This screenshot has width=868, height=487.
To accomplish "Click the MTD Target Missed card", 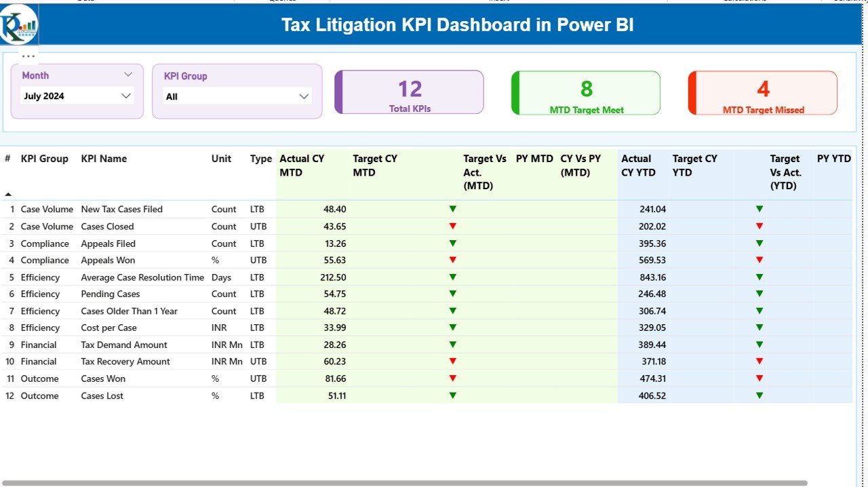I will pos(762,92).
